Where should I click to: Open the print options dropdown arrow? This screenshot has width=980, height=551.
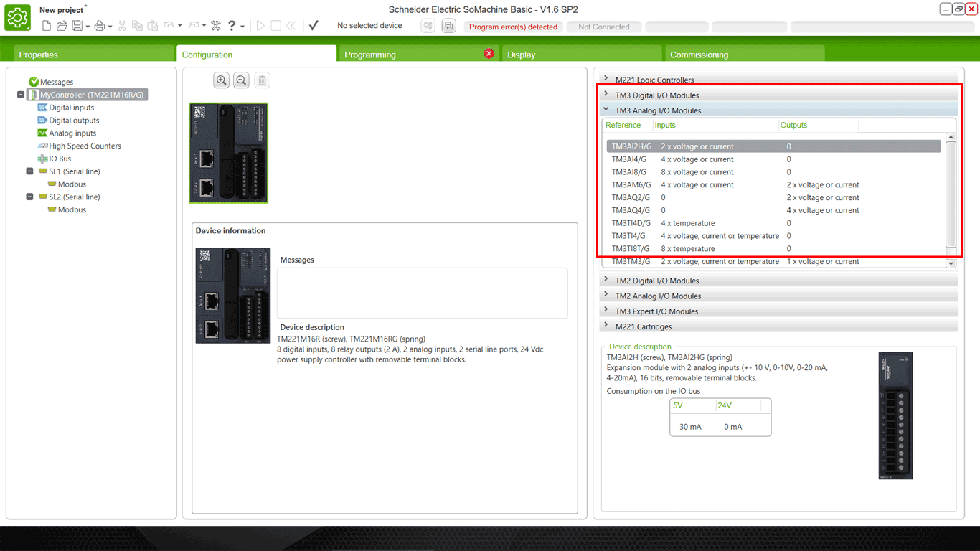coord(110,27)
